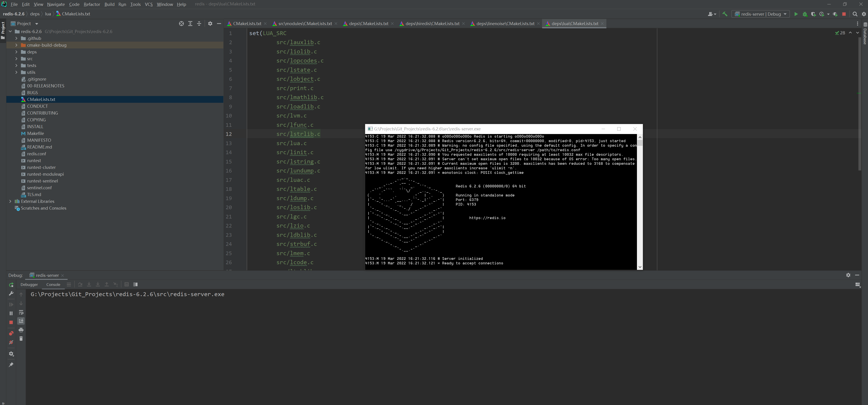Go to previous highlighted problem arrow
The height and width of the screenshot is (405, 868).
click(x=850, y=33)
